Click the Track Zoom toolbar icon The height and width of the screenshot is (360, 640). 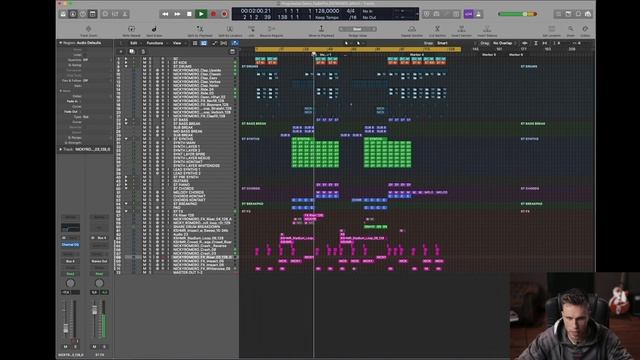click(x=88, y=29)
